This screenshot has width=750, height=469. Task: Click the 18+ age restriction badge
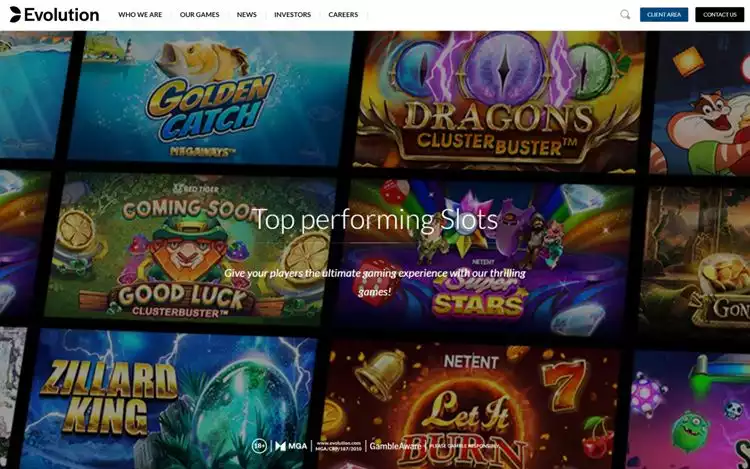pyautogui.click(x=259, y=446)
